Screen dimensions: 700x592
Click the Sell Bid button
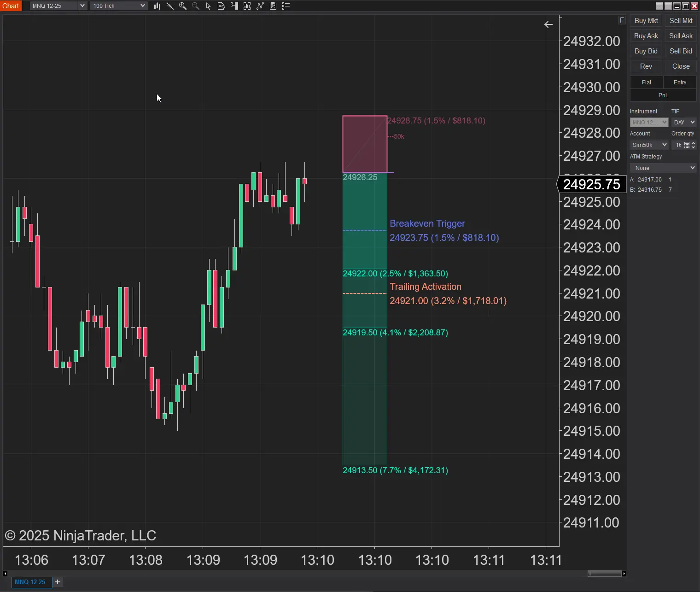click(680, 51)
